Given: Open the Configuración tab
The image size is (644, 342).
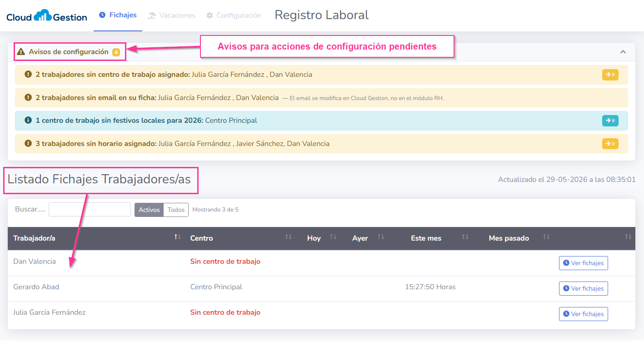Looking at the screenshot, I should pyautogui.click(x=234, y=15).
